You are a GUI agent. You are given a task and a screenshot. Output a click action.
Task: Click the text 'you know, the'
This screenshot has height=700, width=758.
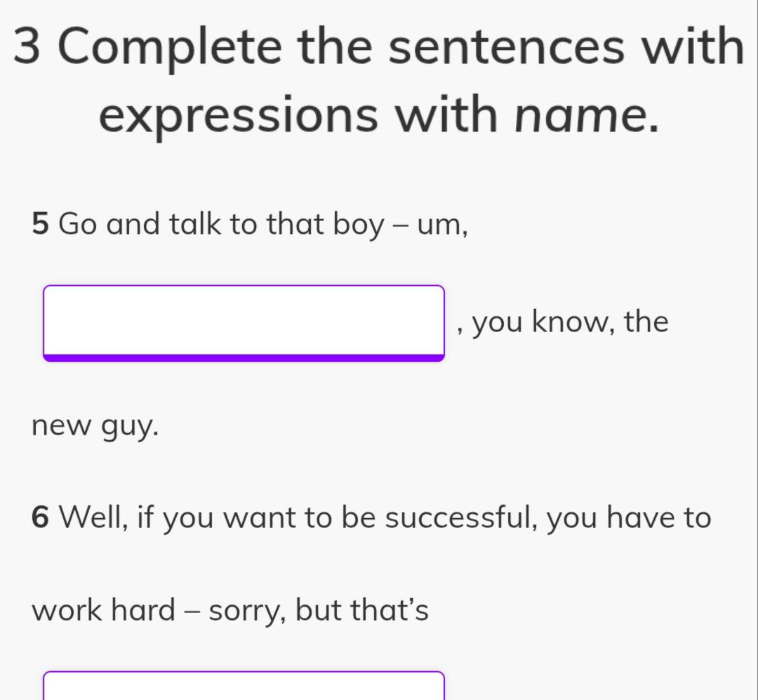(570, 322)
